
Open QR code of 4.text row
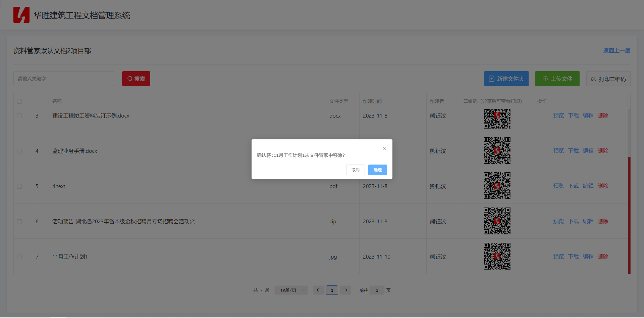[497, 186]
